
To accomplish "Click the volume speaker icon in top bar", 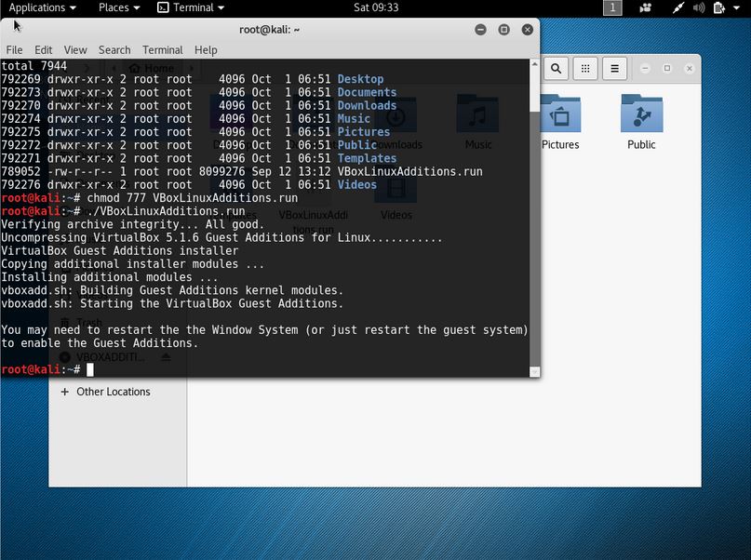I will click(x=699, y=7).
